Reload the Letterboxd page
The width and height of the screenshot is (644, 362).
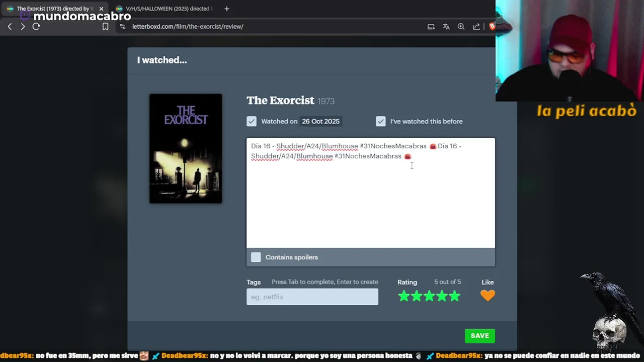36,27
